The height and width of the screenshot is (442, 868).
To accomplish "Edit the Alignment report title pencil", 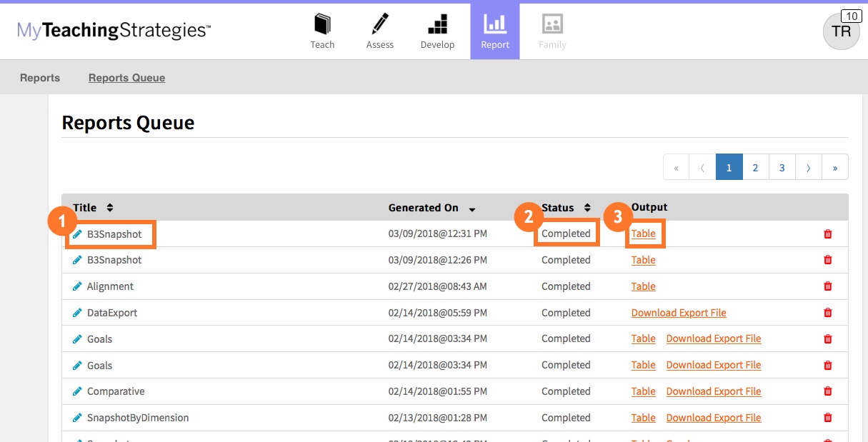I will (77, 286).
